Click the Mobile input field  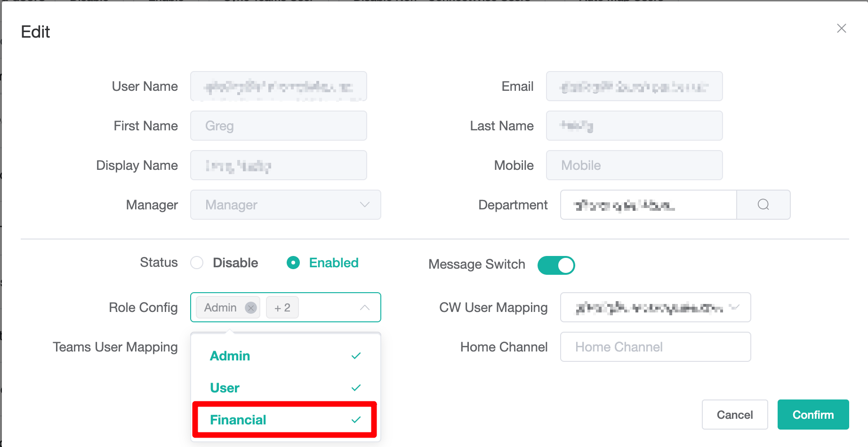click(634, 165)
